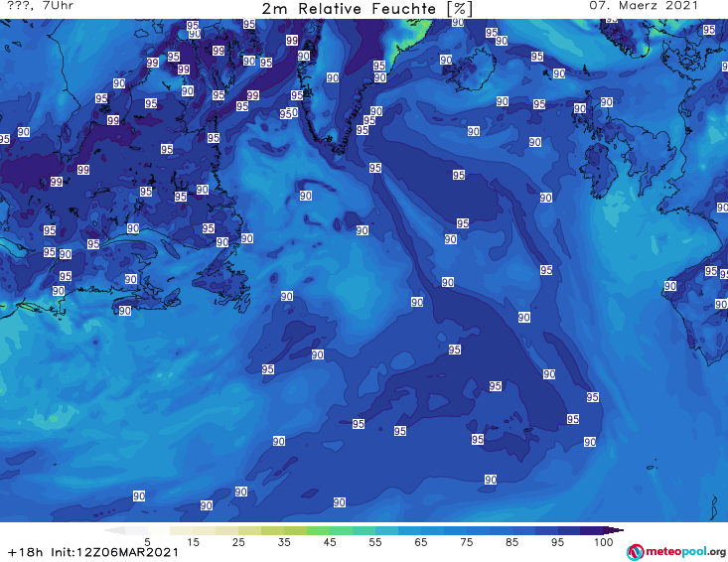Click the date "07. Maerz 2021"

point(644,6)
